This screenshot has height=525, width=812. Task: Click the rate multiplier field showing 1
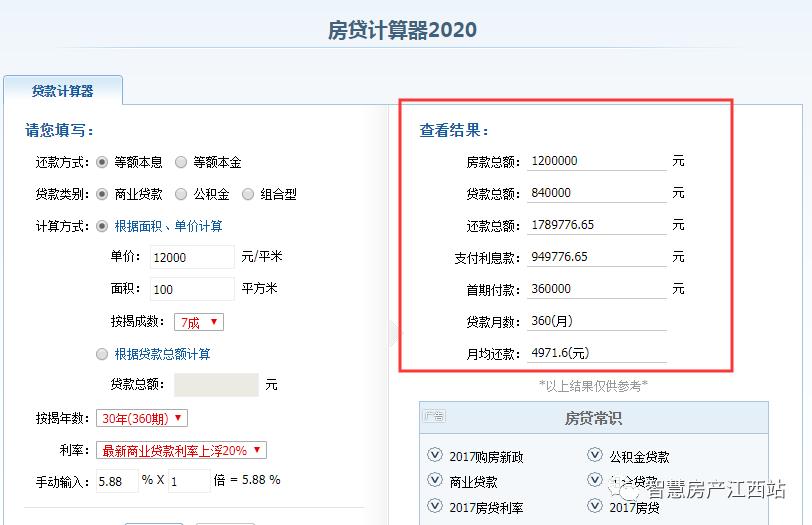click(189, 482)
